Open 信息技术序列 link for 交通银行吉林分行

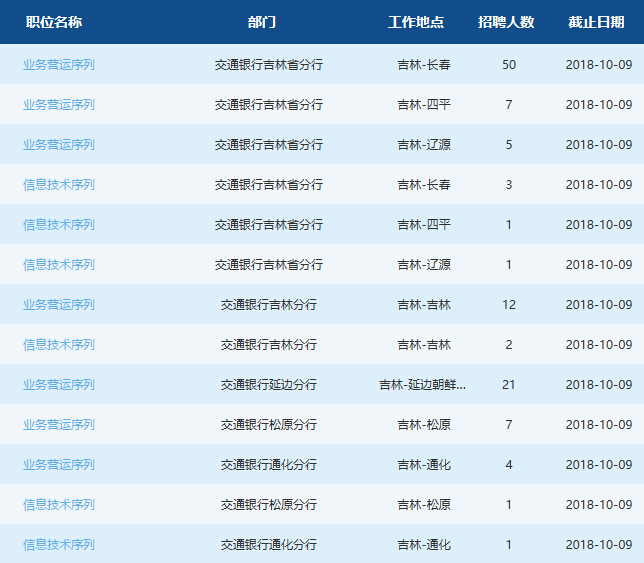[x=59, y=345]
